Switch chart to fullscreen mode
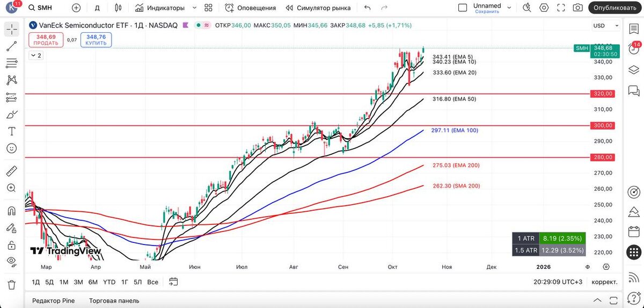The height and width of the screenshot is (308, 644). pos(561,8)
